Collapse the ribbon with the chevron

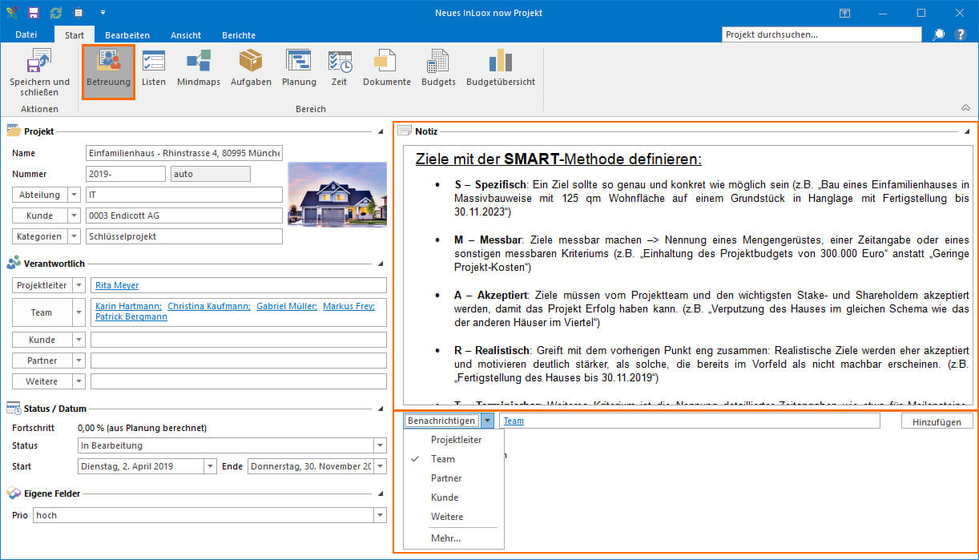965,108
